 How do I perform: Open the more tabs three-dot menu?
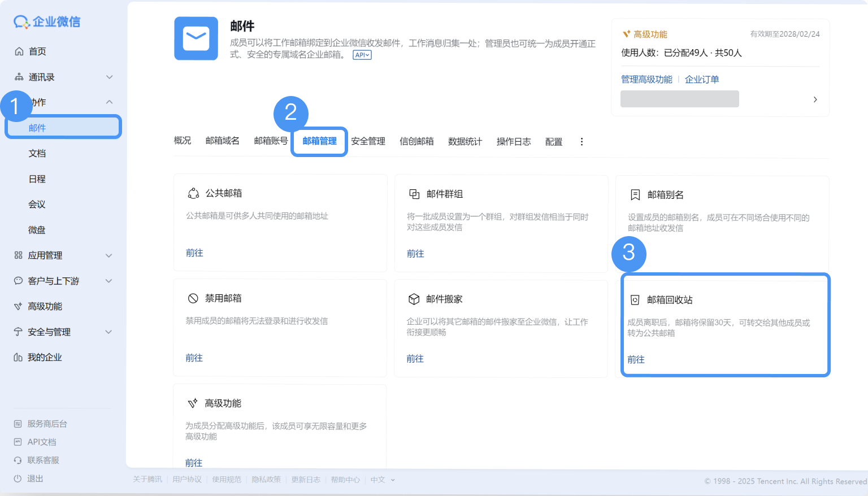click(x=581, y=142)
